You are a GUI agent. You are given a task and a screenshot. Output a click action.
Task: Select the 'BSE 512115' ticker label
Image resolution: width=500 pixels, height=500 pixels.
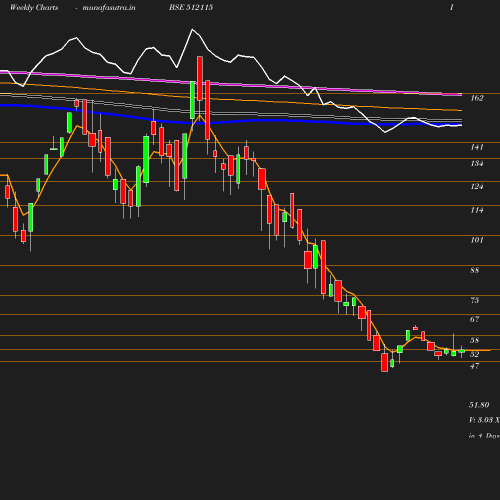click(x=191, y=7)
